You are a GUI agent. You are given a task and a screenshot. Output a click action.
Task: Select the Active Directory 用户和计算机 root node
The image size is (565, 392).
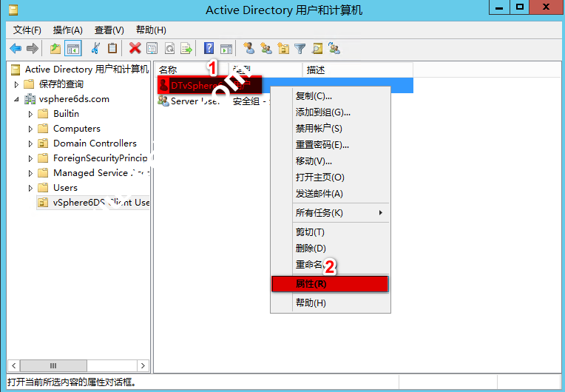tap(80, 70)
